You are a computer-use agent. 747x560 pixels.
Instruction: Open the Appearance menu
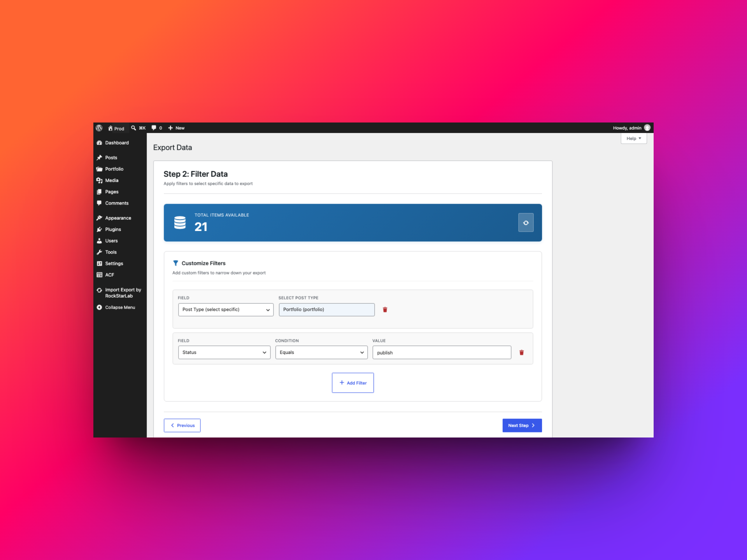(120, 218)
